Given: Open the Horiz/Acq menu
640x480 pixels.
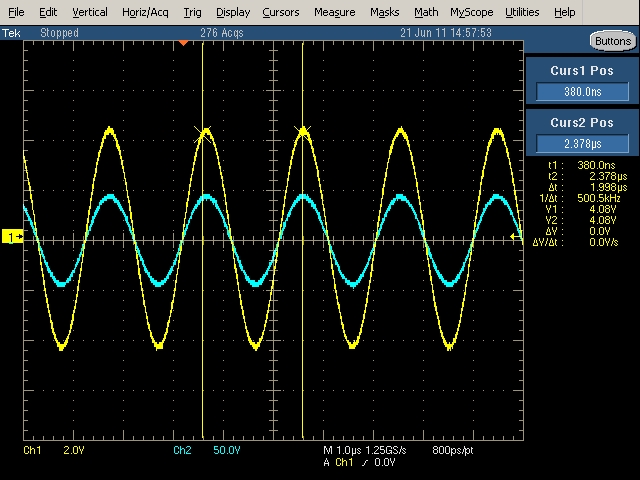Looking at the screenshot, I should point(145,12).
